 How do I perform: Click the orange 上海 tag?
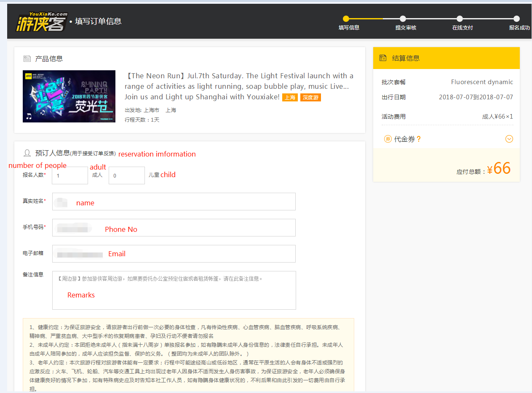(x=290, y=98)
